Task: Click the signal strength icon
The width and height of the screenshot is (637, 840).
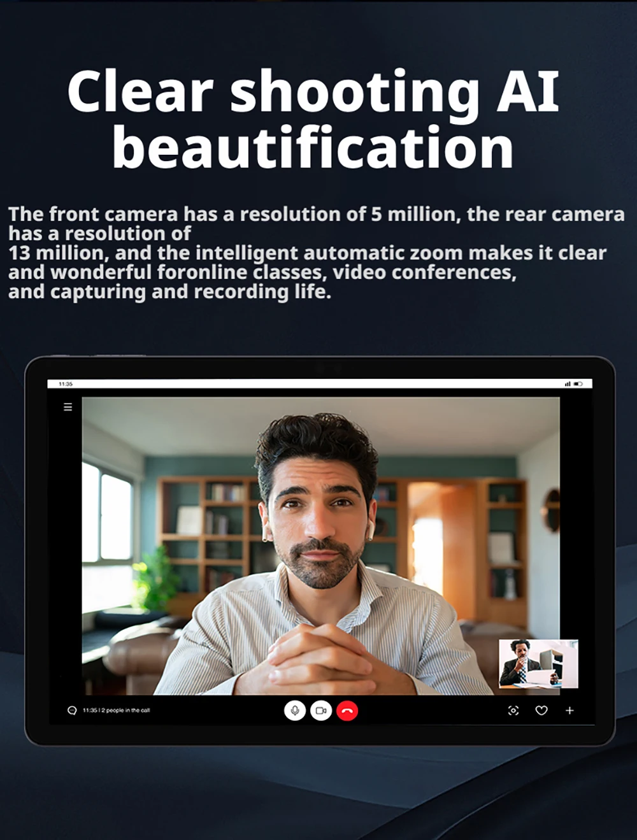Action: pos(568,384)
